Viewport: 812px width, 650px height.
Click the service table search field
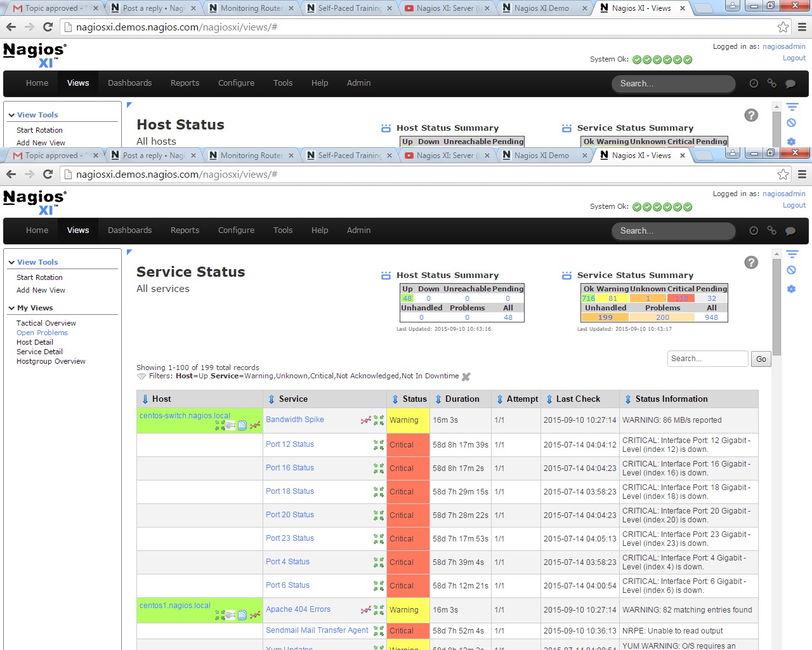click(707, 359)
